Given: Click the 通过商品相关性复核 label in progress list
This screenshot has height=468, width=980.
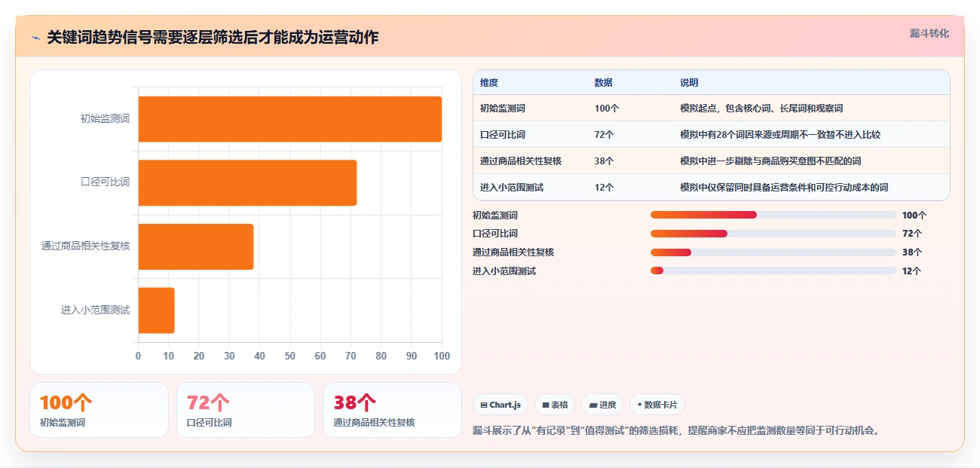Looking at the screenshot, I should coord(513,252).
